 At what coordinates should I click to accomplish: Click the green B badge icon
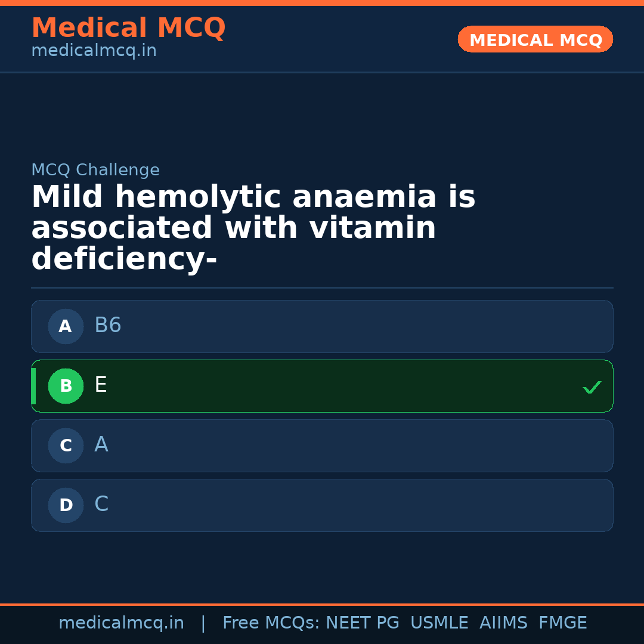66,386
